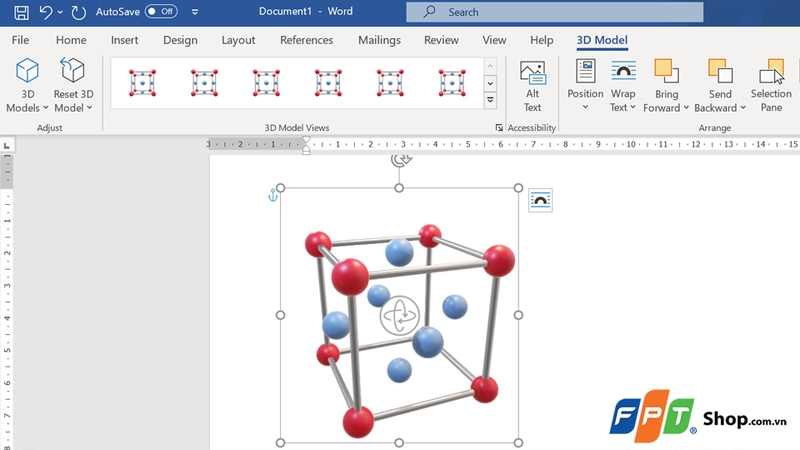The height and width of the screenshot is (450, 800).
Task: Open the Undo history dropdown arrow
Action: pyautogui.click(x=60, y=12)
